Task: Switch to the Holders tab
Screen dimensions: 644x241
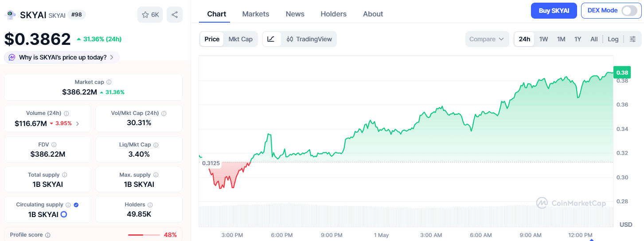Action: [x=334, y=14]
